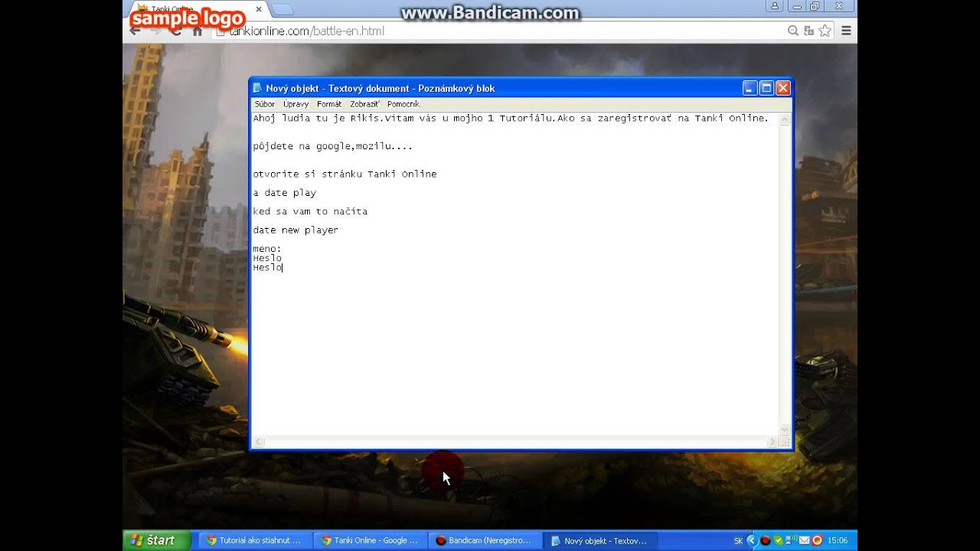Image resolution: width=980 pixels, height=551 pixels.
Task: Open the Formát menu in Notepad
Action: (x=329, y=104)
